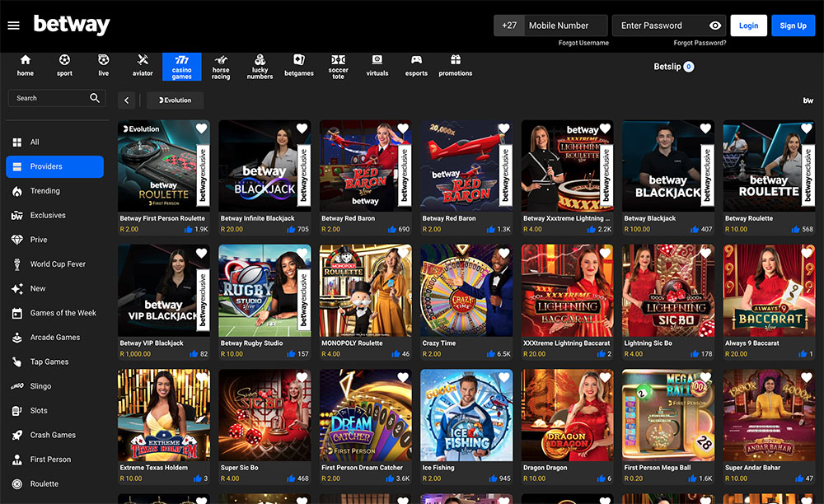The image size is (824, 504).
Task: Favorite Betway Blackjack heart
Action: click(x=705, y=128)
